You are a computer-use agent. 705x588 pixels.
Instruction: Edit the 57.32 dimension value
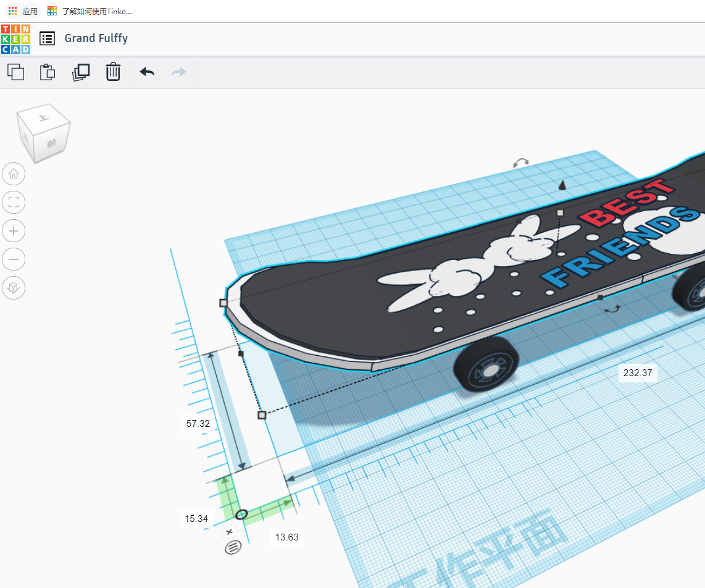click(x=198, y=423)
